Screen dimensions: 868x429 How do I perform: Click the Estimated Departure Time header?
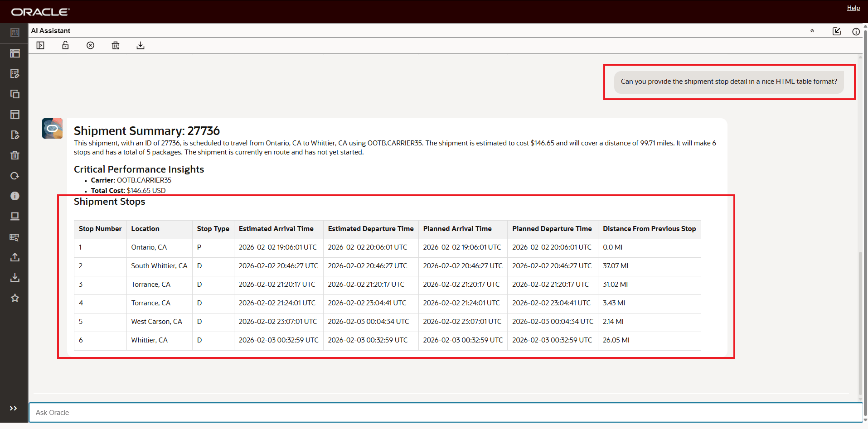[371, 229]
